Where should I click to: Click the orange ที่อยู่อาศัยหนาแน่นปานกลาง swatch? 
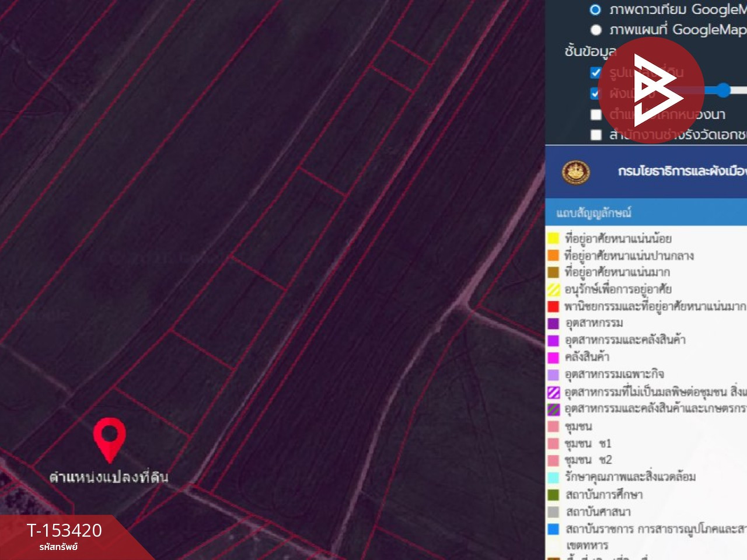(x=553, y=255)
